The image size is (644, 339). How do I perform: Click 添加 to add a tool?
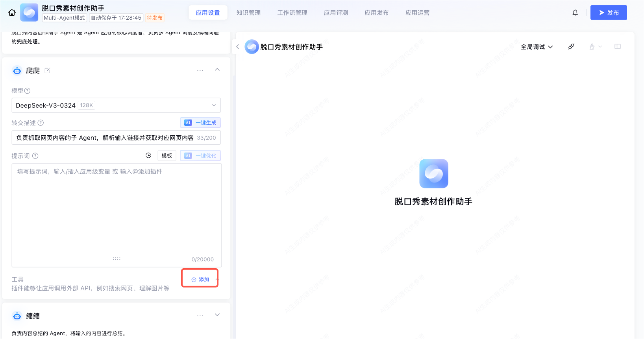pos(200,279)
